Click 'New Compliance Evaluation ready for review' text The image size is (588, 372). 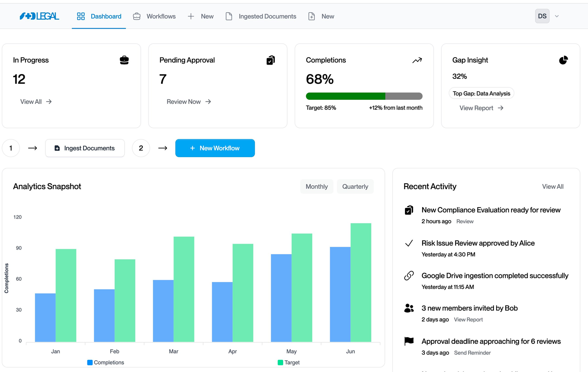click(x=491, y=210)
